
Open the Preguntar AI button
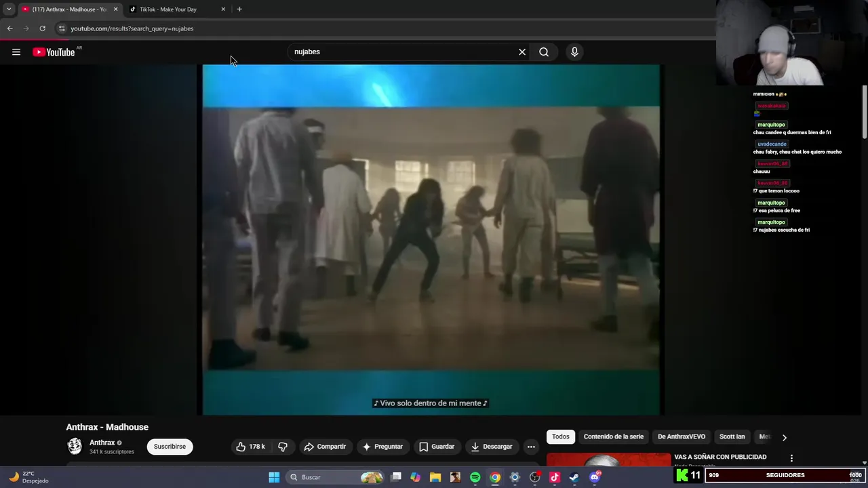click(383, 447)
